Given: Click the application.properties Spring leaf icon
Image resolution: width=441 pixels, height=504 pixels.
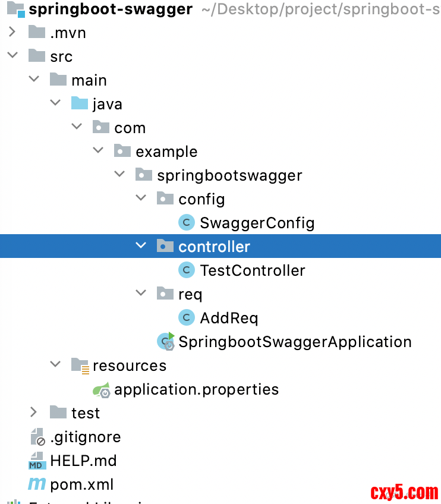Looking at the screenshot, I should coord(101,390).
